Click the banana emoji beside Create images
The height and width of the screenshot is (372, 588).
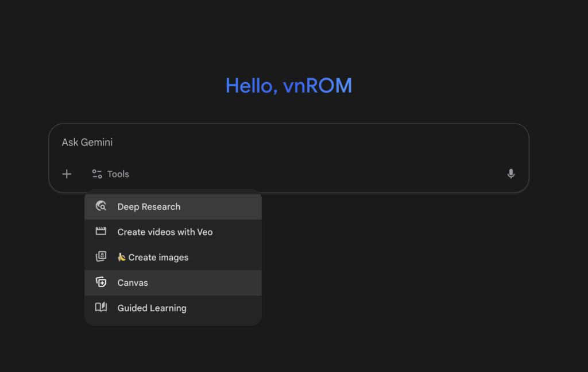click(x=122, y=257)
